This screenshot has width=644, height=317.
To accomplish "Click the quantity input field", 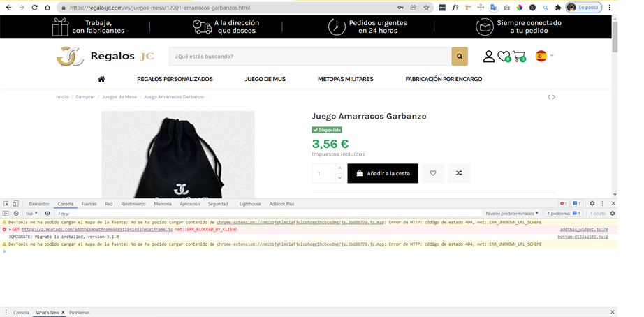I will 323,173.
